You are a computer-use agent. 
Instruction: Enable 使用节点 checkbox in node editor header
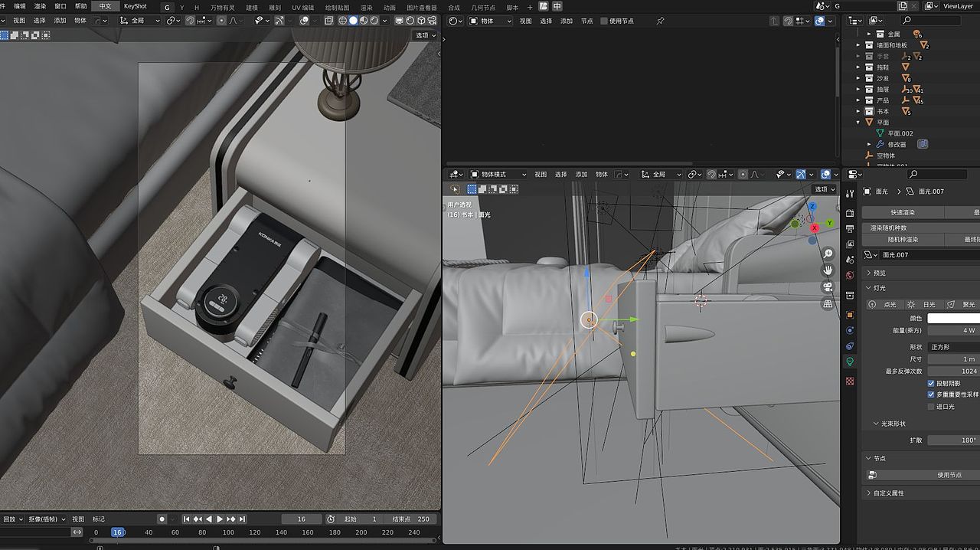604,21
